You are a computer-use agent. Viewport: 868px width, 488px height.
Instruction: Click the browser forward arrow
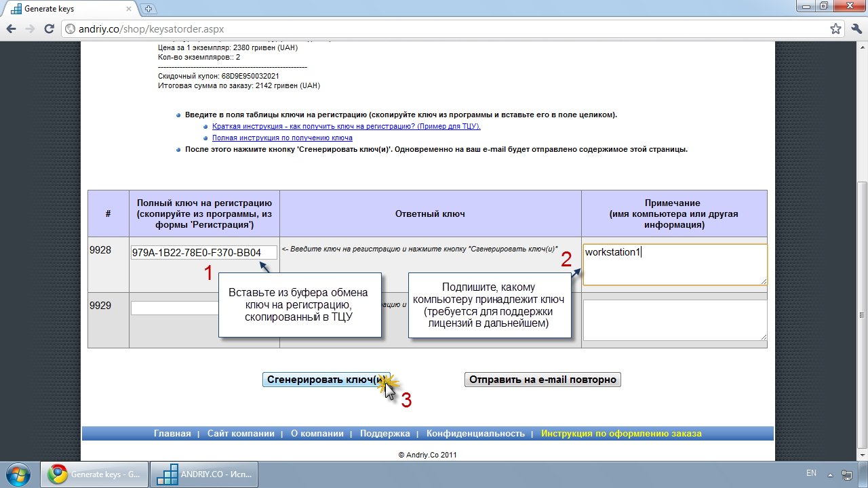click(x=30, y=29)
